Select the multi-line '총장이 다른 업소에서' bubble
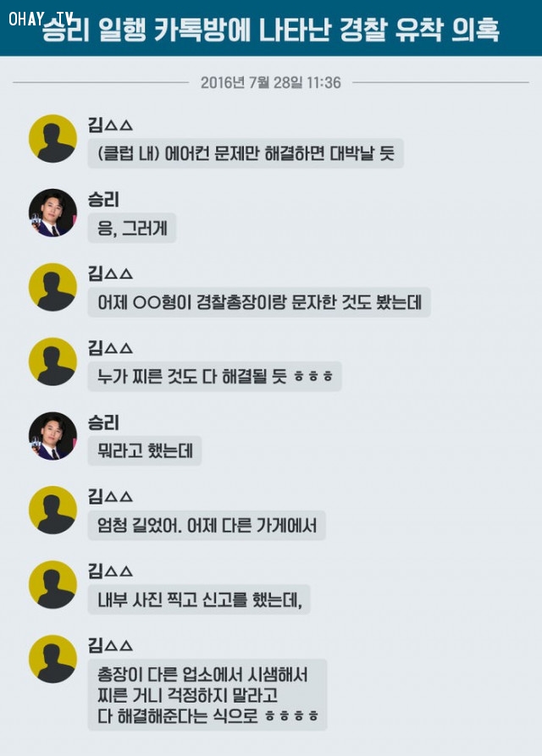The width and height of the screenshot is (542, 756). coord(207,695)
